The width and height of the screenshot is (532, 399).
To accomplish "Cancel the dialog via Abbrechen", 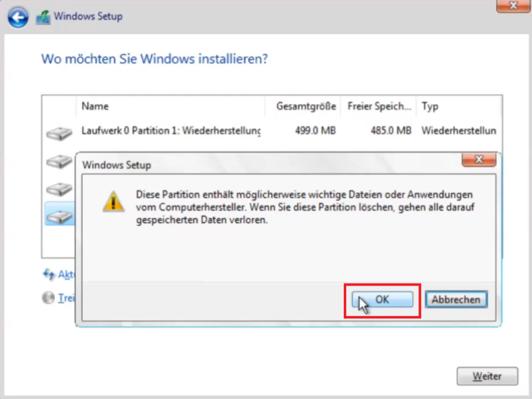I will point(456,299).
